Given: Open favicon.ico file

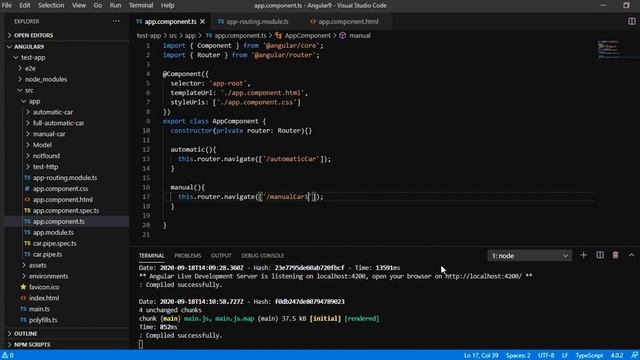Looking at the screenshot, I should 44,287.
